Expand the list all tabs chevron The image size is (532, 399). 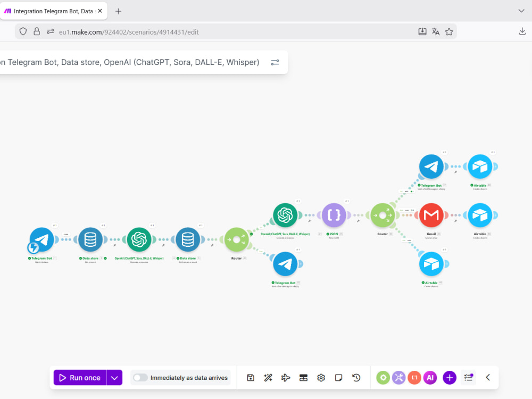(x=521, y=11)
